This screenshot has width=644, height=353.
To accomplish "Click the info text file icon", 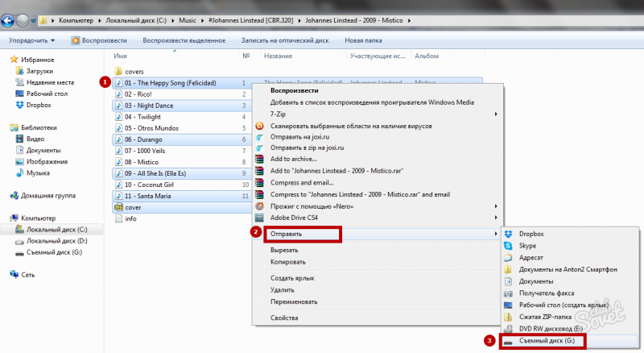I will coord(118,218).
